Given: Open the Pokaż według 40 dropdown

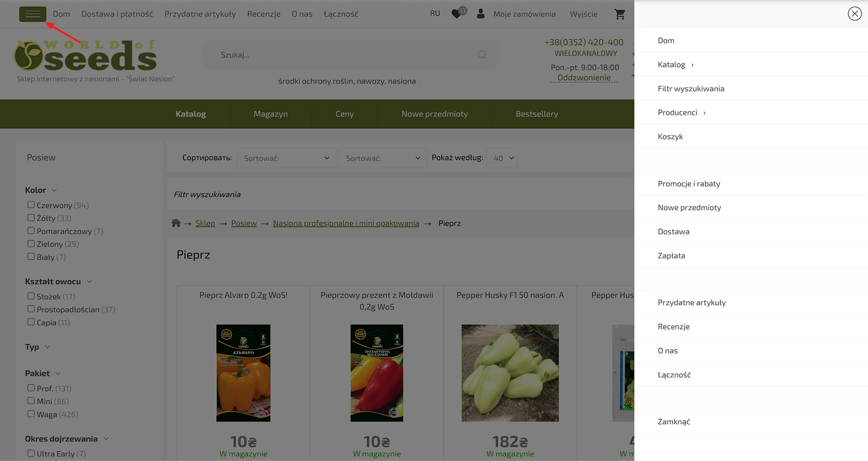Looking at the screenshot, I should (502, 158).
